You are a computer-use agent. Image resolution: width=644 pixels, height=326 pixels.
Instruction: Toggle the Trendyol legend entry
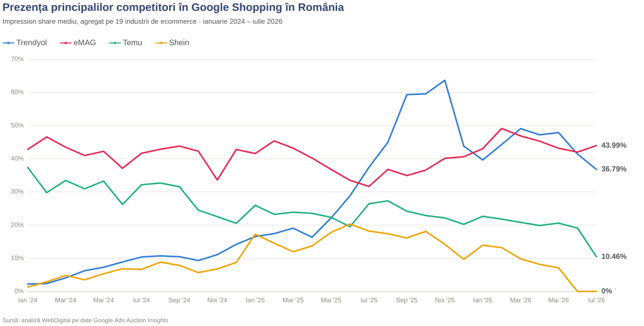coord(25,43)
